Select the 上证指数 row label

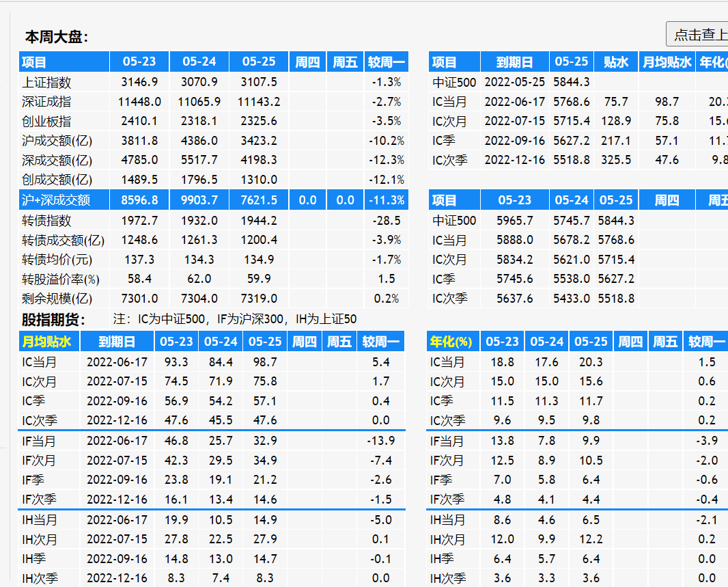[46, 82]
